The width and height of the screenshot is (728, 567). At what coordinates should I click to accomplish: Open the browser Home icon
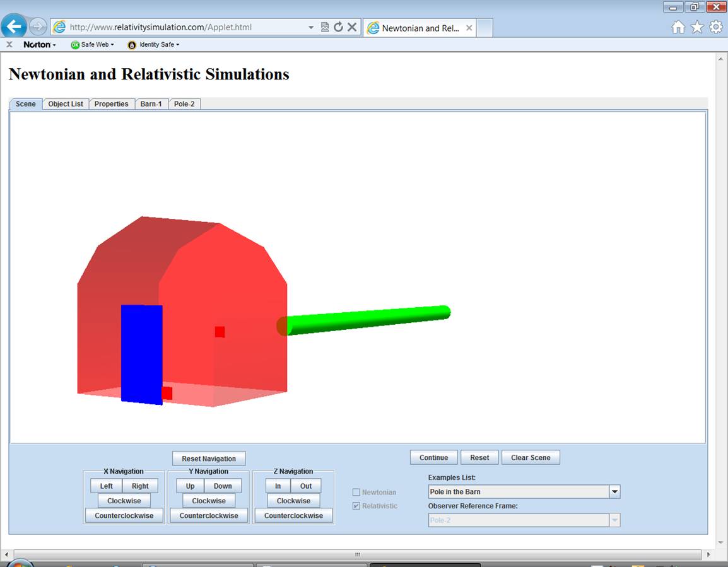coord(678,27)
